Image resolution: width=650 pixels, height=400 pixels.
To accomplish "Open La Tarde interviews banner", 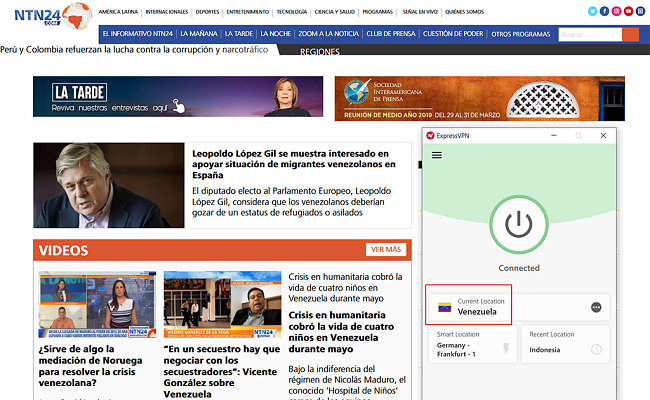I will (178, 97).
